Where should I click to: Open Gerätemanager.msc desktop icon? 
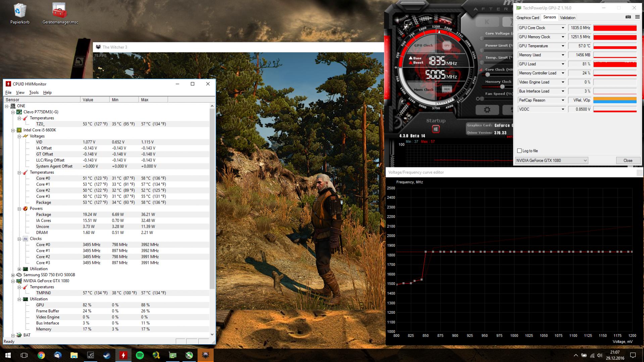pos(60,13)
